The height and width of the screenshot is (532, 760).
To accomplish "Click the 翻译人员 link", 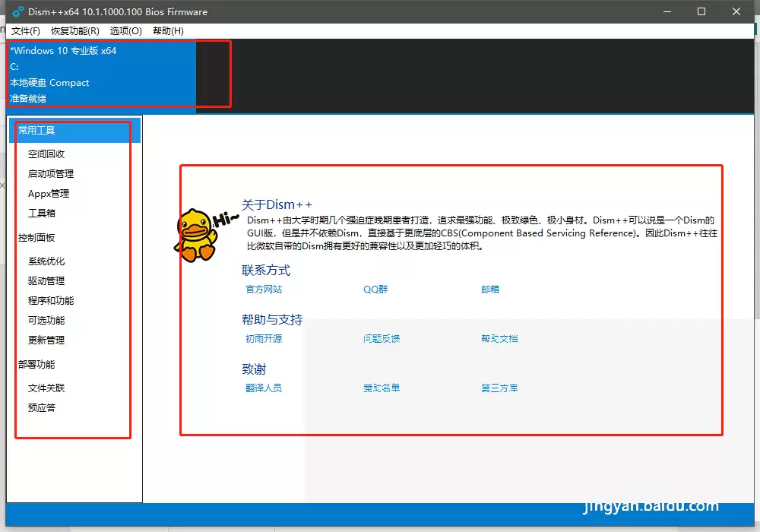I will coord(264,388).
